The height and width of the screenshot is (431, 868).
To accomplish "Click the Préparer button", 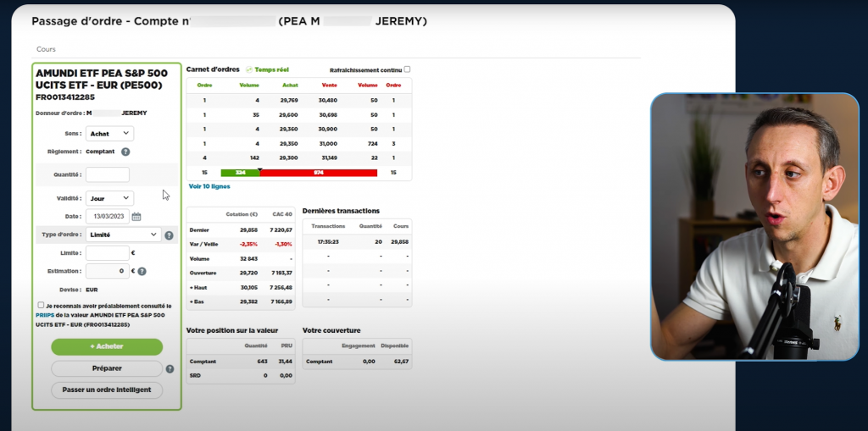I will pos(107,368).
